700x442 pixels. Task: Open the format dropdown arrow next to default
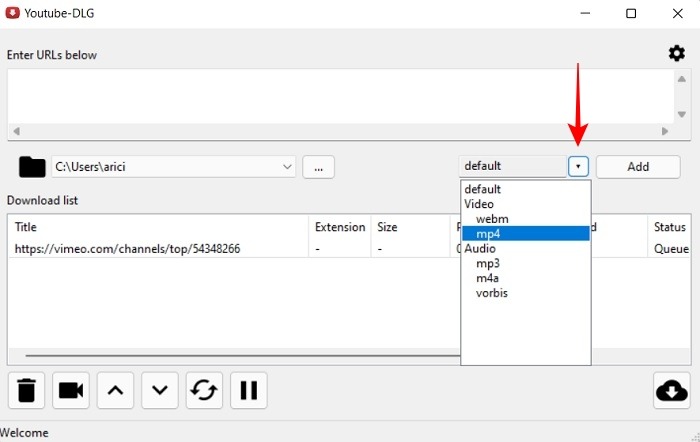point(578,167)
